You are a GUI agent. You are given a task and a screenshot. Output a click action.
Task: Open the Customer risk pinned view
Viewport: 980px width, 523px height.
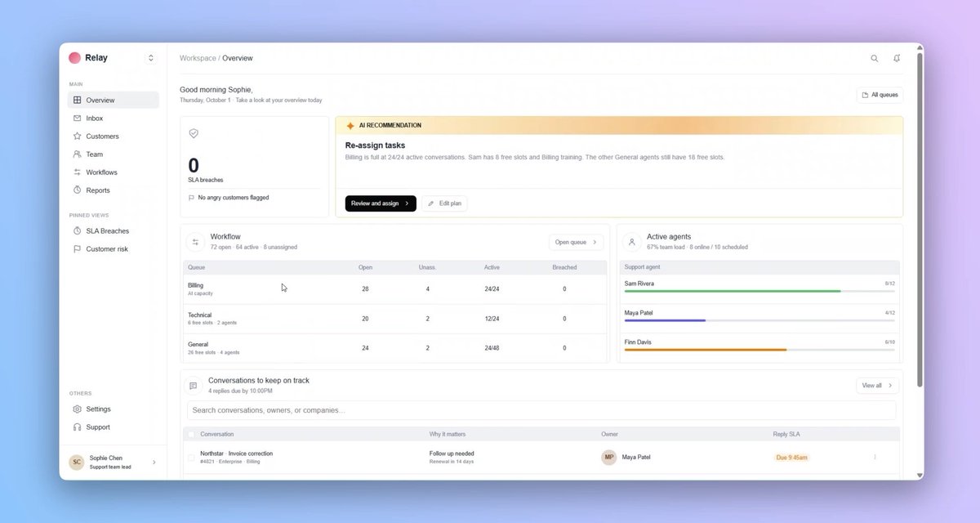pyautogui.click(x=114, y=249)
